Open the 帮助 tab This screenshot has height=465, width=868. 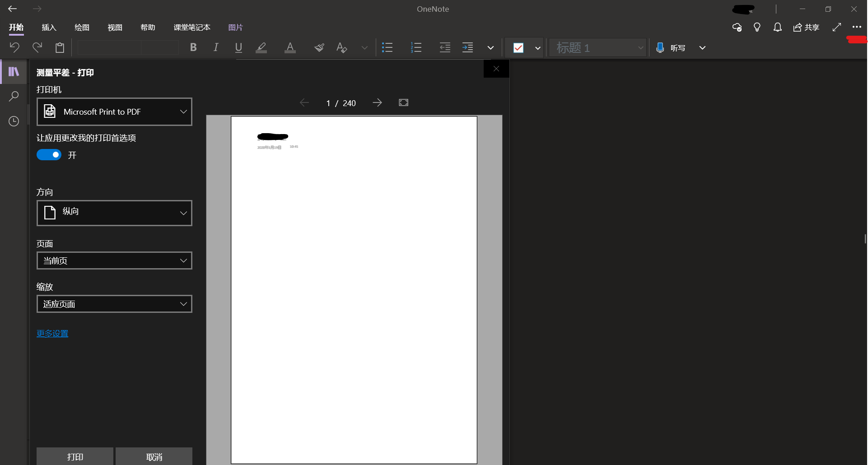148,28
